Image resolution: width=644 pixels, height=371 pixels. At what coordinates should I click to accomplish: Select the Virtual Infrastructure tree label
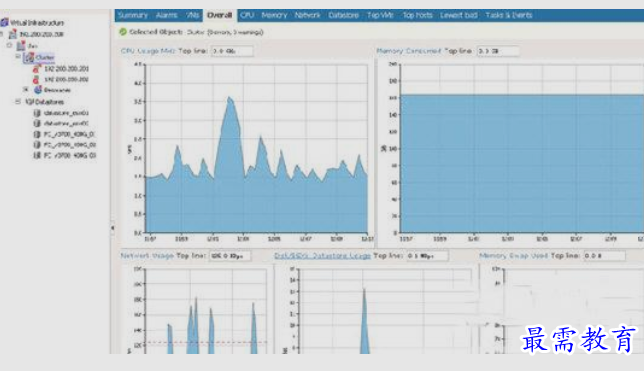[x=37, y=23]
